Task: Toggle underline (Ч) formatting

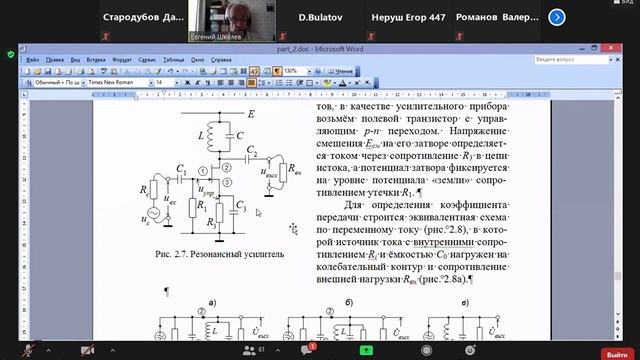Action: 208,82
